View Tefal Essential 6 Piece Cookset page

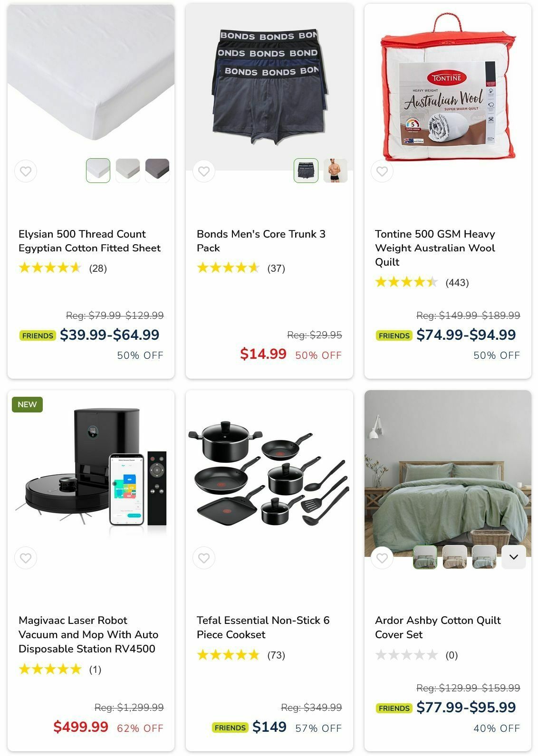click(263, 628)
